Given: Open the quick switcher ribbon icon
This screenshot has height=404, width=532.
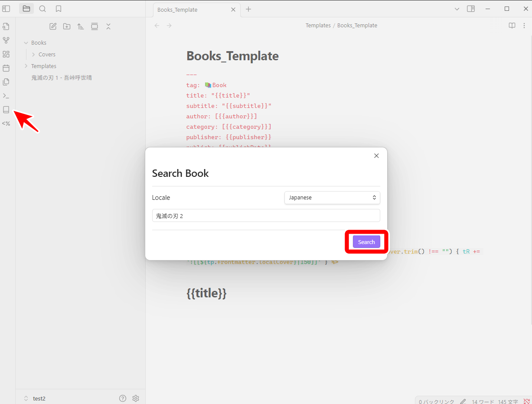Looking at the screenshot, I should [x=6, y=26].
